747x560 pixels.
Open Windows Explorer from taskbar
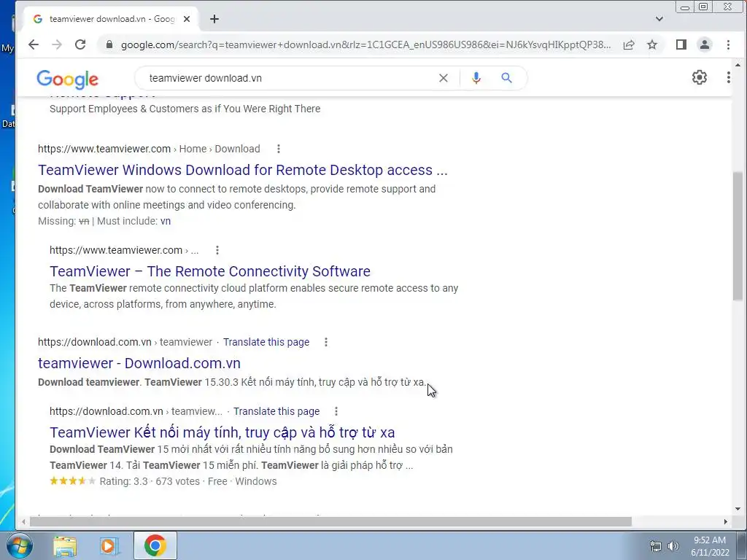click(65, 545)
